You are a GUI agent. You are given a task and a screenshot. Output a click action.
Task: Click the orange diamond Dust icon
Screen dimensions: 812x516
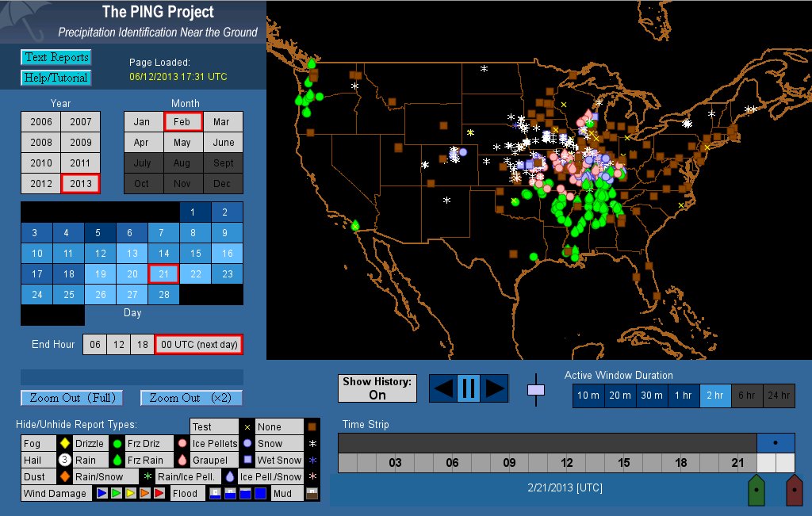64,477
